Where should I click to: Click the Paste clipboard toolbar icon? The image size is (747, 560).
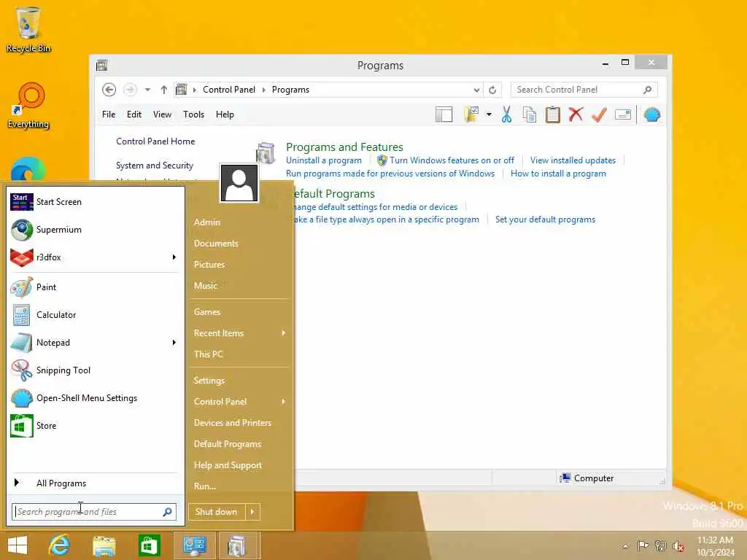pyautogui.click(x=553, y=114)
